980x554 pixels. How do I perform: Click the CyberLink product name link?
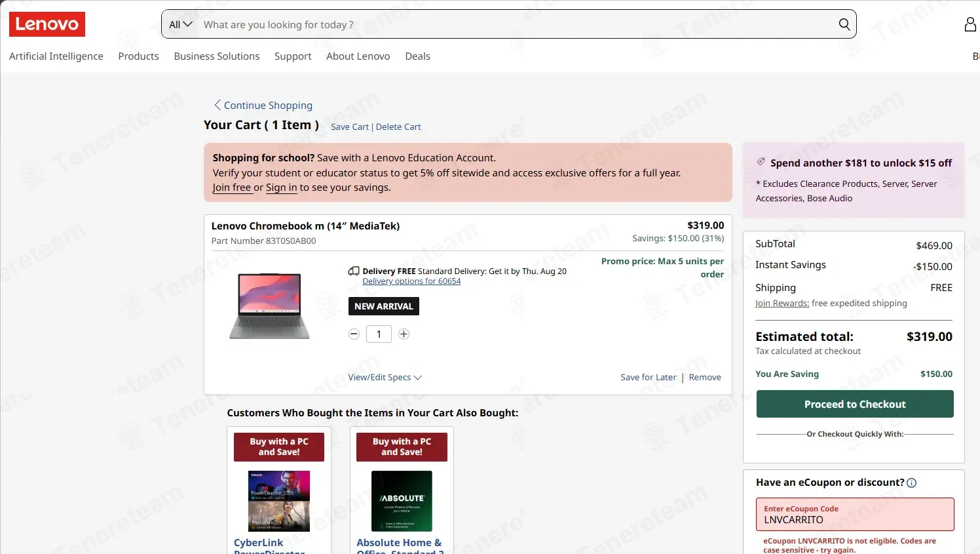[269, 547]
